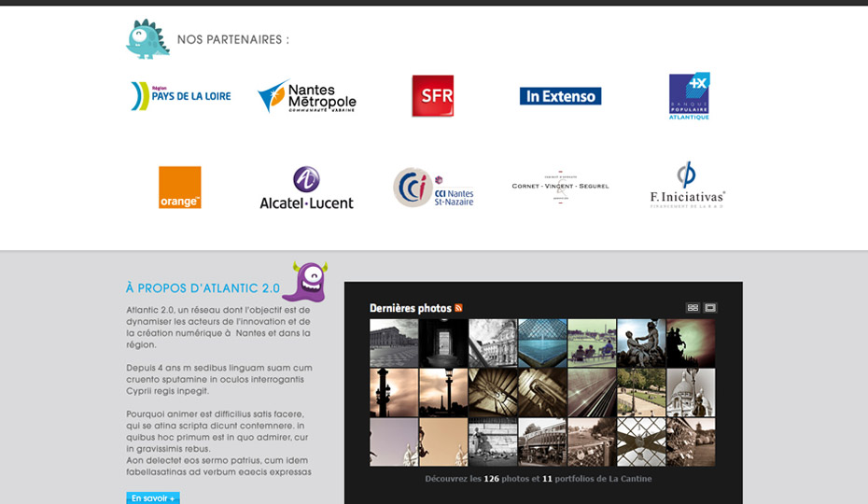Viewport: 868px width, 504px height.
Task: Switch photos to single image view icon
Action: pyautogui.click(x=710, y=307)
